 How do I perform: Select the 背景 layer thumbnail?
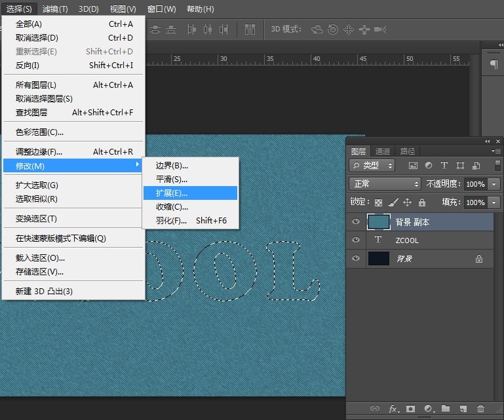(378, 259)
